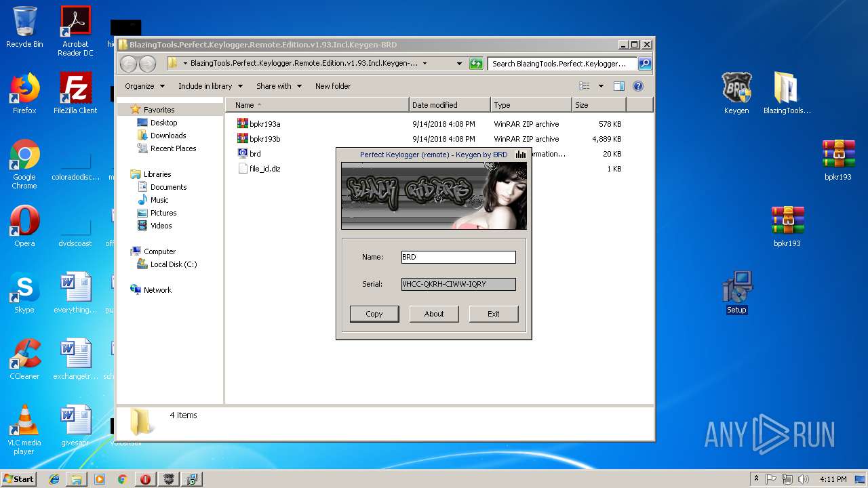Select the Opera desktop icon

coord(24,227)
